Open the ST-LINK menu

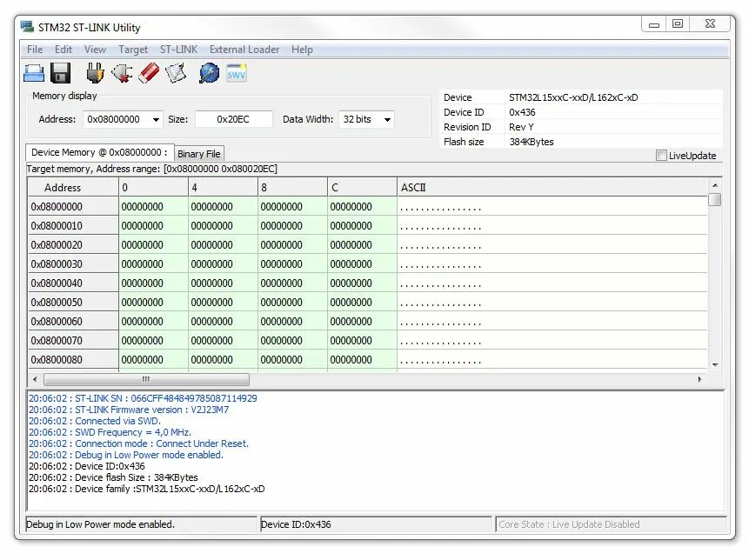(178, 50)
